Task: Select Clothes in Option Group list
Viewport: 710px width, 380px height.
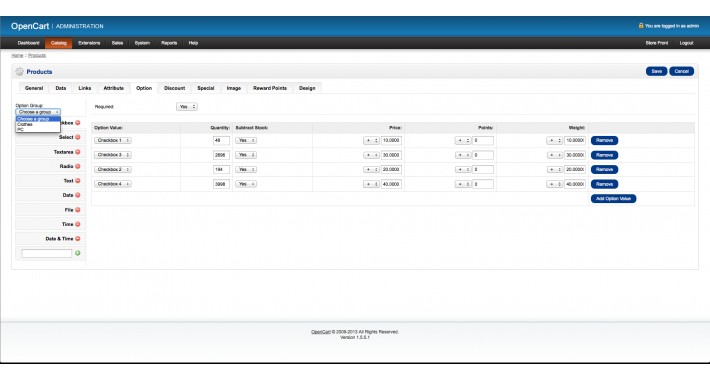Action: [x=25, y=124]
